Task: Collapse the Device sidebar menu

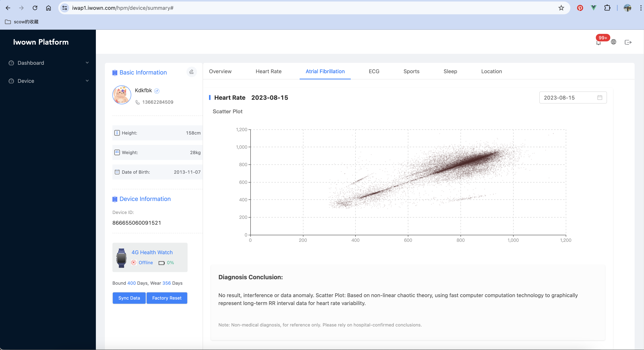Action: 87,81
